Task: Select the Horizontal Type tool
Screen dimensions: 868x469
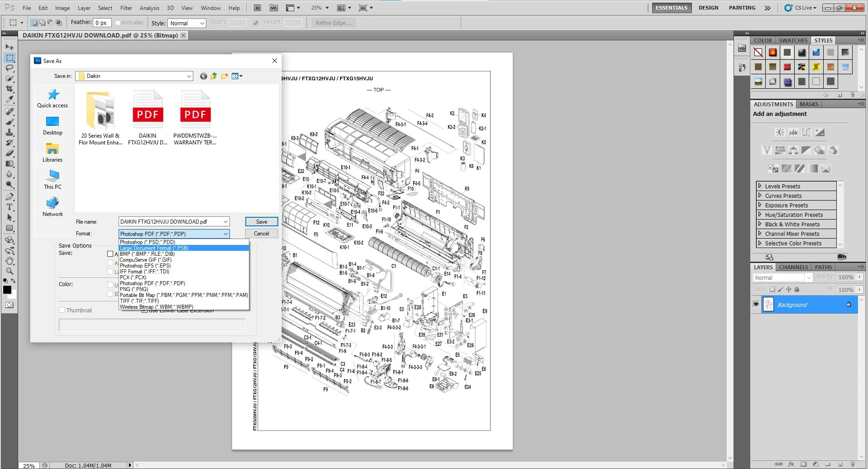Action: [x=10, y=207]
